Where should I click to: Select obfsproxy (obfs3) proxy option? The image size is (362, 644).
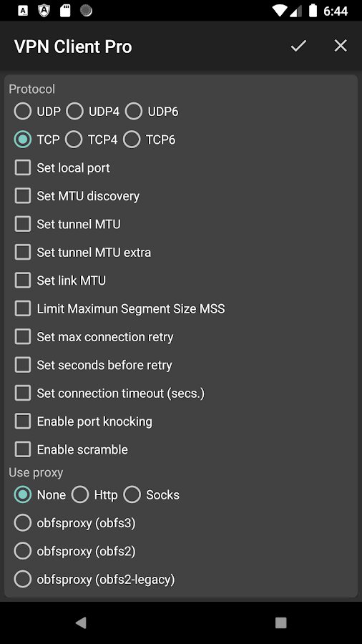pyautogui.click(x=74, y=523)
